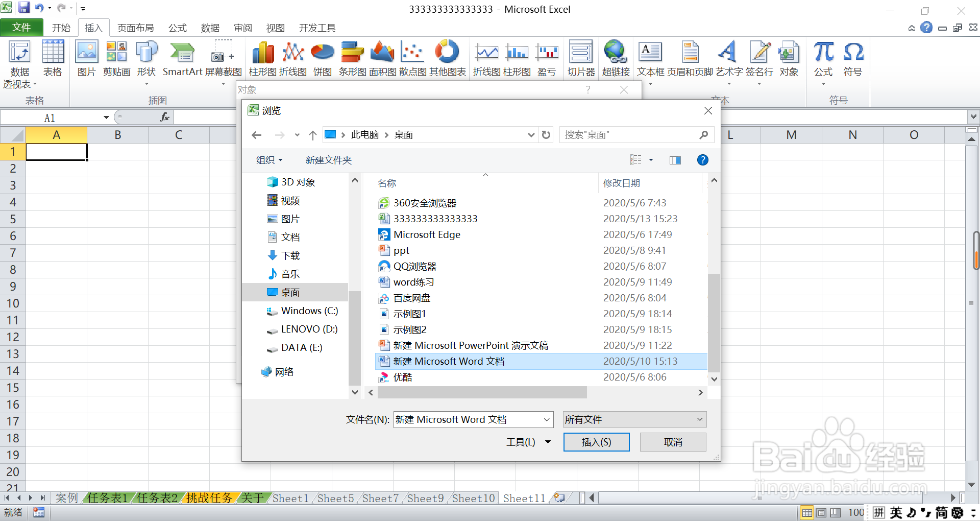The width and height of the screenshot is (980, 521).
Task: Open the PivotTable (数据透视表) tool
Action: click(20, 64)
